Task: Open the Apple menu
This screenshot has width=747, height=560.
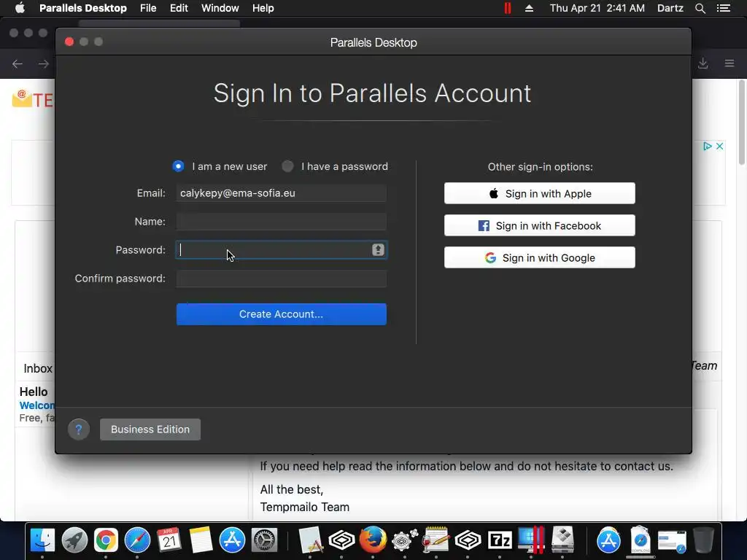Action: (x=20, y=8)
